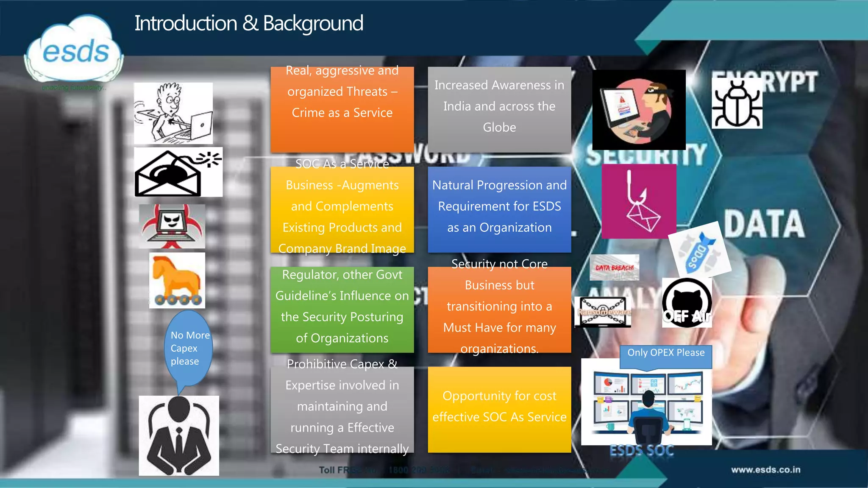Click the OFF Air cat icon
The height and width of the screenshot is (488, 868).
click(x=687, y=303)
